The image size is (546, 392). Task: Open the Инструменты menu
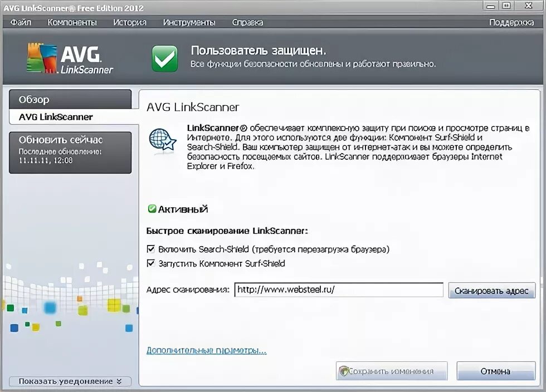pos(189,22)
